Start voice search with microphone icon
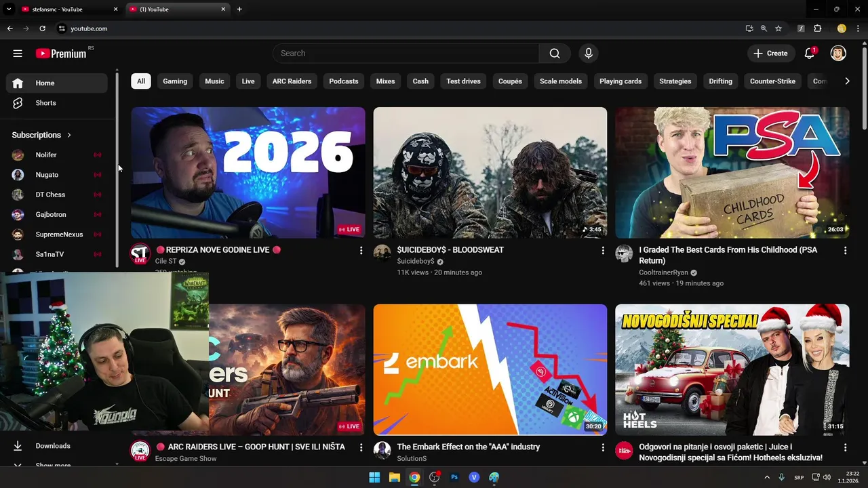The image size is (868, 488). coord(588,54)
